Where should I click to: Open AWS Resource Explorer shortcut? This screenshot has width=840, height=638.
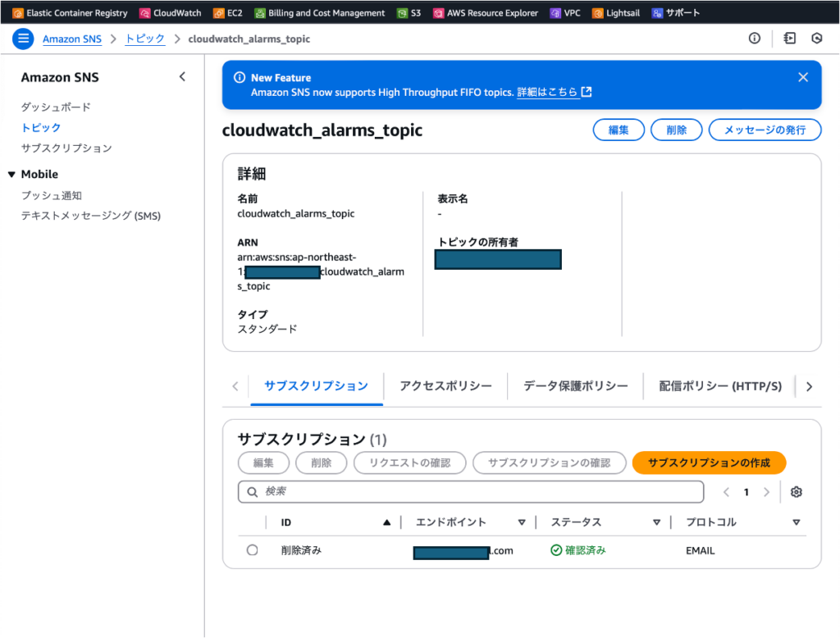[486, 13]
